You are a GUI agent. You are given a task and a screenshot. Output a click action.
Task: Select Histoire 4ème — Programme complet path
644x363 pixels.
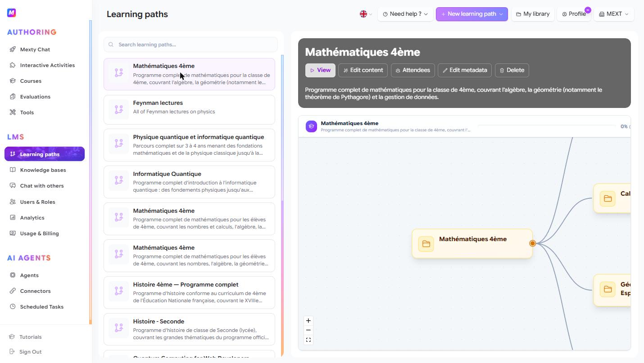[189, 293]
